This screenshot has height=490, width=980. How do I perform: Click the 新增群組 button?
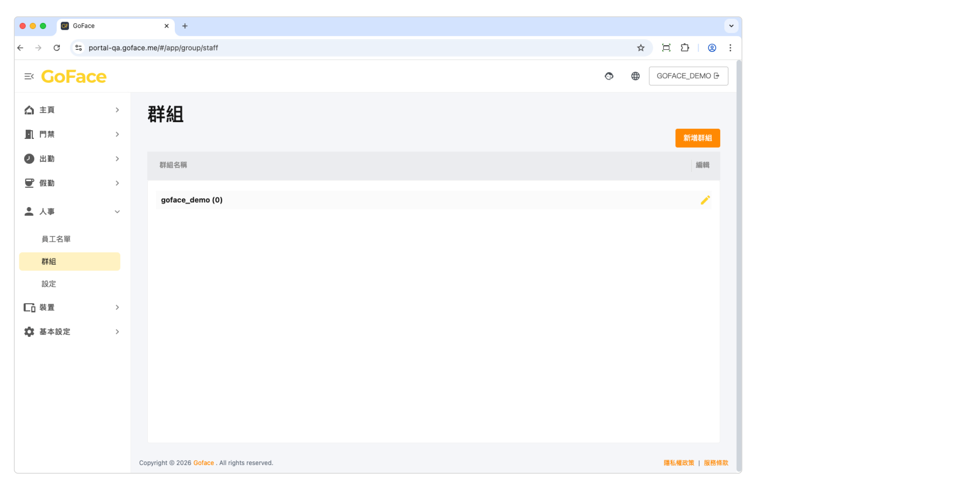697,138
